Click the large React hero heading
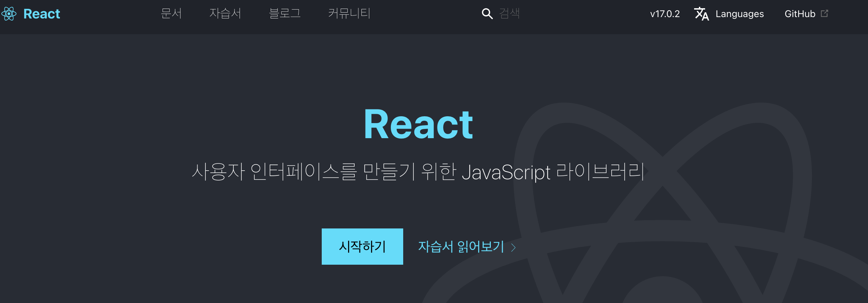868x303 pixels. (418, 124)
